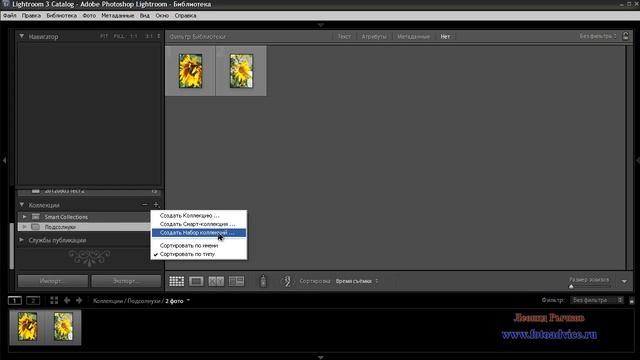Set navigator zoom to 3:1
640x360 pixels.
click(x=149, y=36)
